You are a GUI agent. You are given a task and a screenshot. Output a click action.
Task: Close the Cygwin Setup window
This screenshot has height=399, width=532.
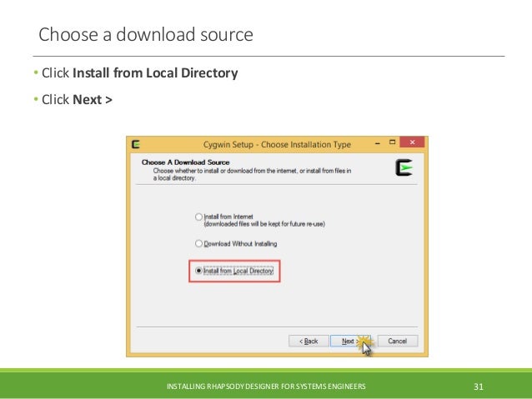coord(412,142)
